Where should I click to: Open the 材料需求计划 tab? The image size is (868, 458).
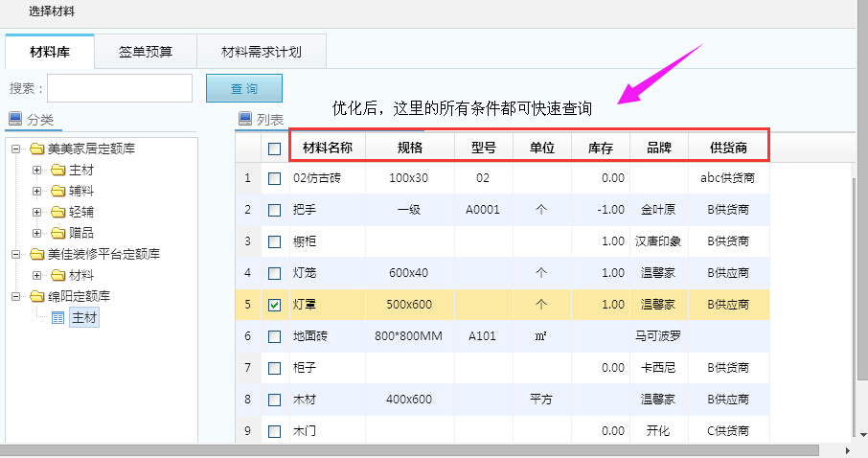262,52
